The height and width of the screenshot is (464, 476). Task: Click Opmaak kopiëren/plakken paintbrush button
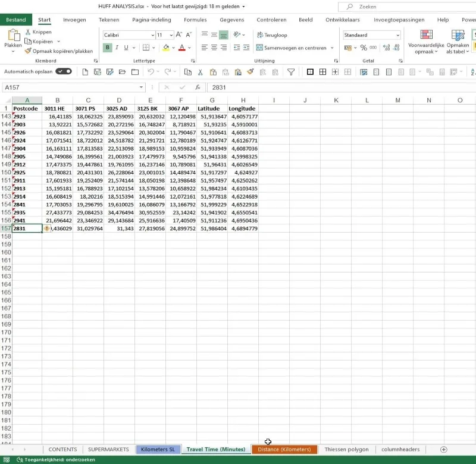(x=59, y=51)
